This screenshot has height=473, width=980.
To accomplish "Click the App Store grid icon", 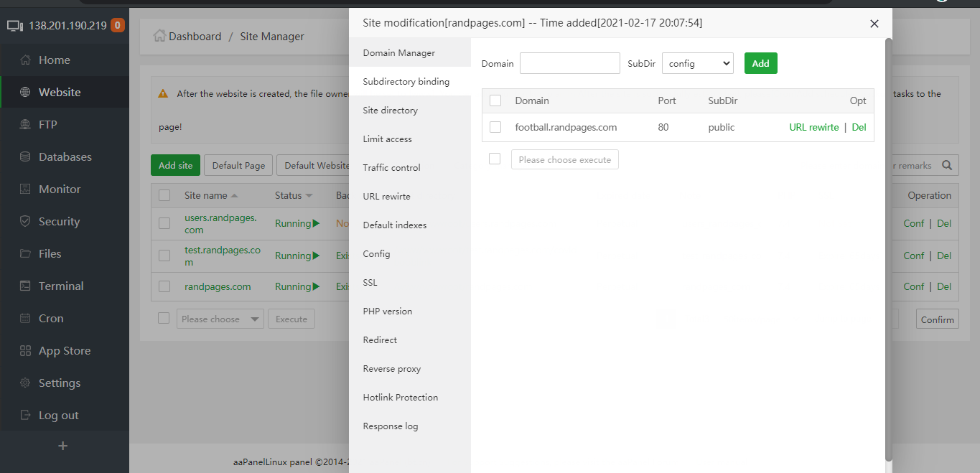I will (25, 351).
